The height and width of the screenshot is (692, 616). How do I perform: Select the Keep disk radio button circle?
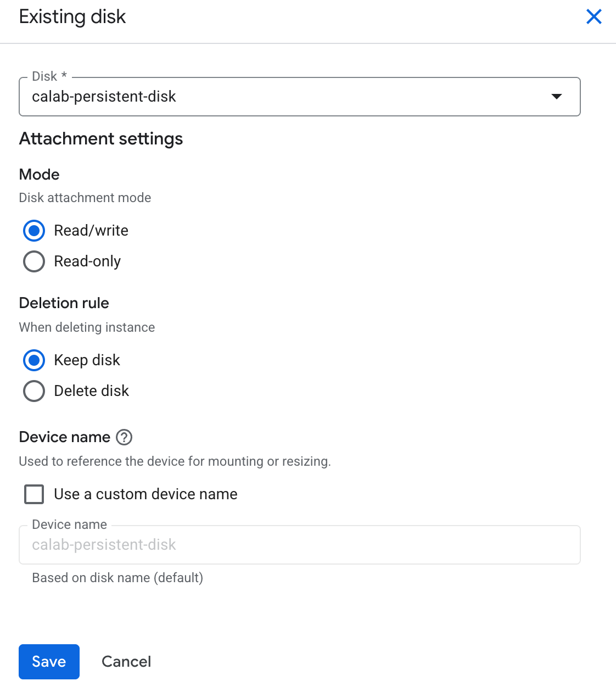point(34,360)
